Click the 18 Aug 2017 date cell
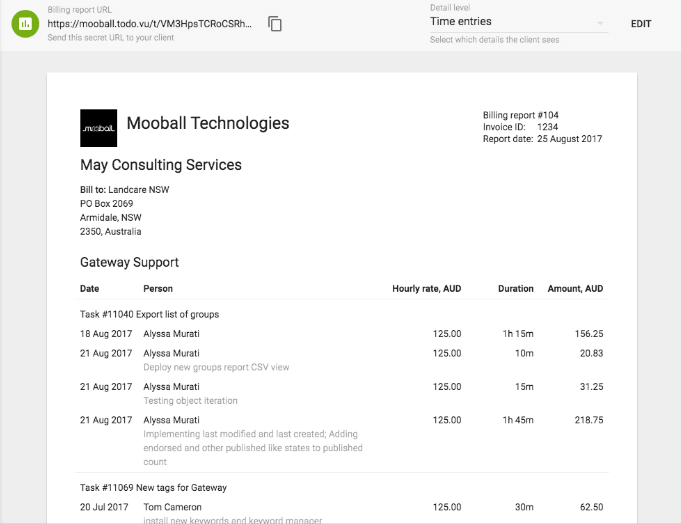This screenshot has width=681, height=524. (x=106, y=334)
